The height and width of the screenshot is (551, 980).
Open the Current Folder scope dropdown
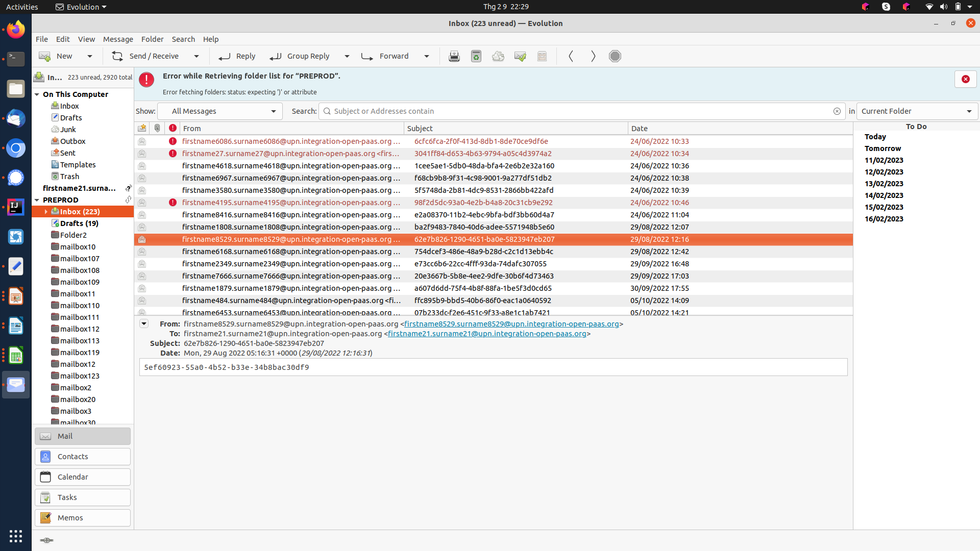[917, 111]
